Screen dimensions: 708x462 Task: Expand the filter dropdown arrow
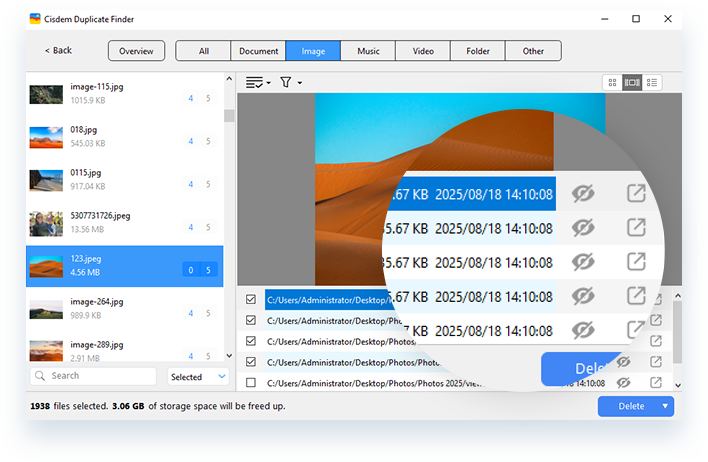point(300,83)
